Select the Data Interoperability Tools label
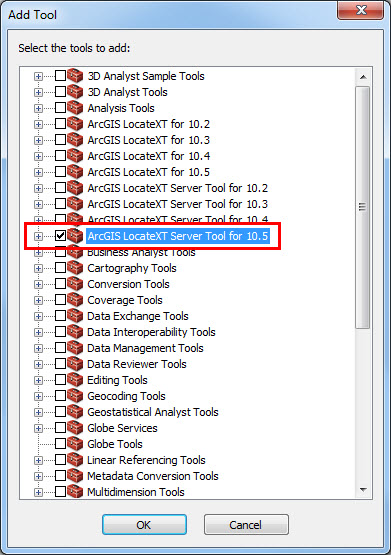Image resolution: width=391 pixels, height=555 pixels. (x=151, y=332)
